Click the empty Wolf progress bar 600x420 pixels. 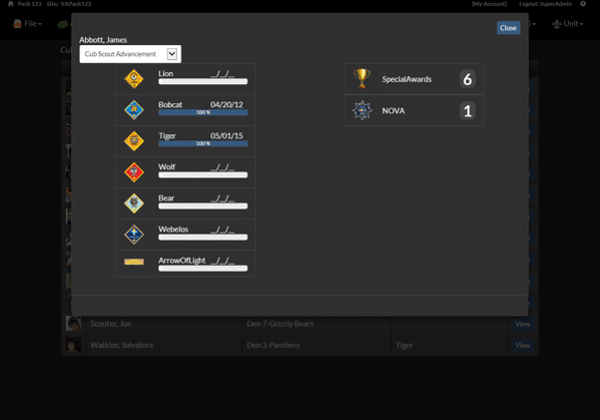[203, 175]
